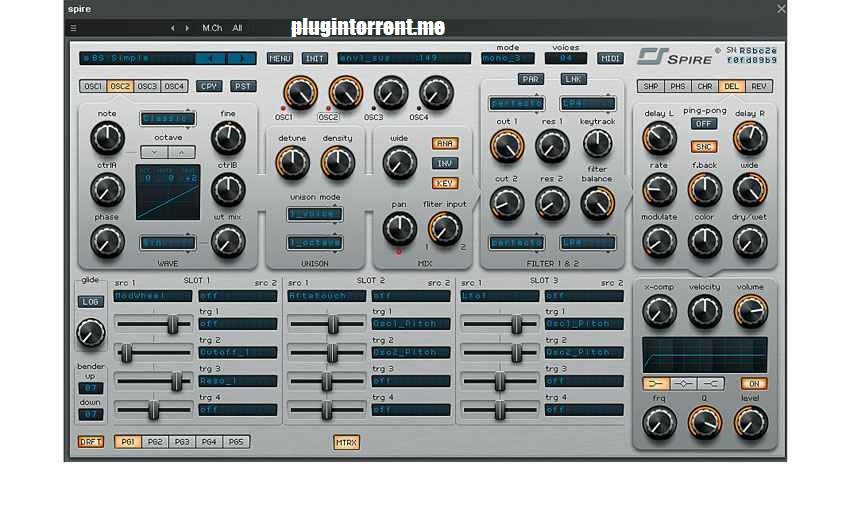Click the cut 1 filter knob
Image resolution: width=850 pixels, height=505 pixels.
[x=507, y=146]
